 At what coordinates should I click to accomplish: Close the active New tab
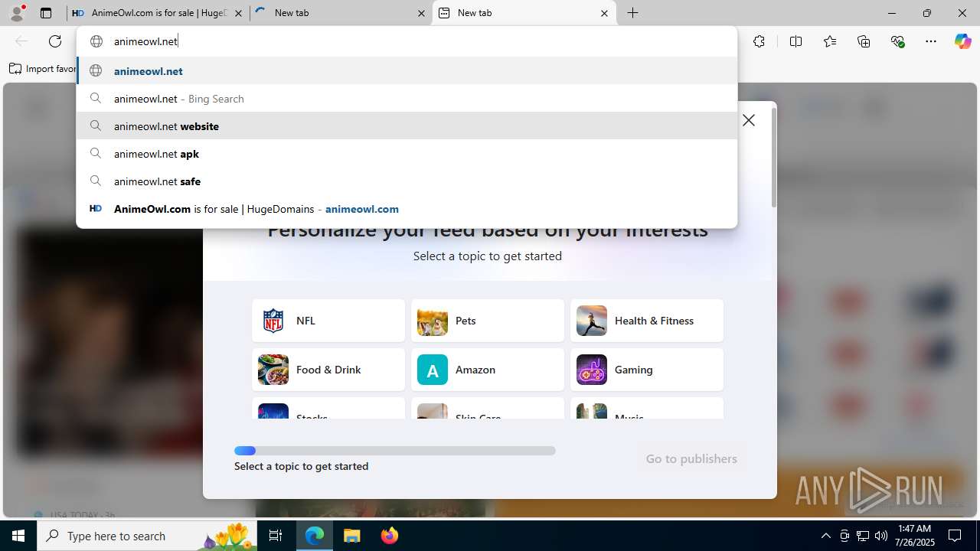[x=604, y=13]
